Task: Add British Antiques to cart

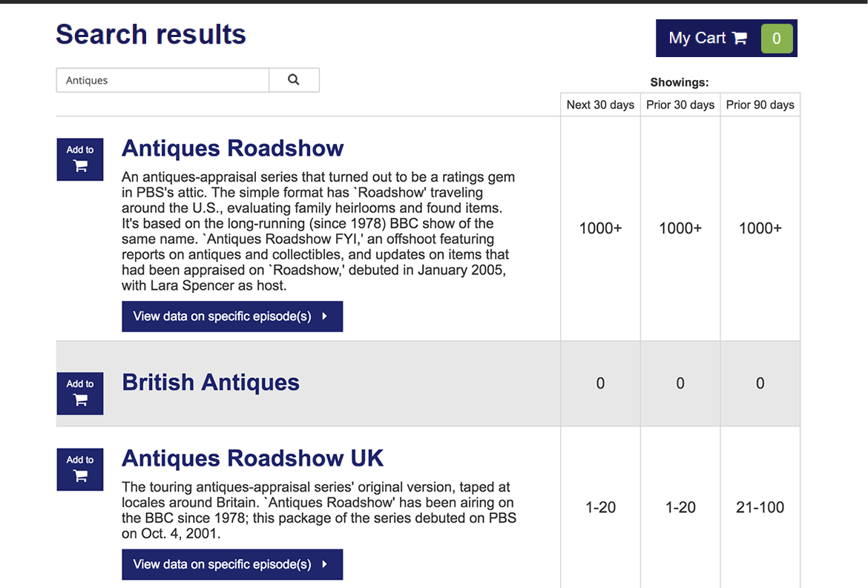Action: [80, 393]
